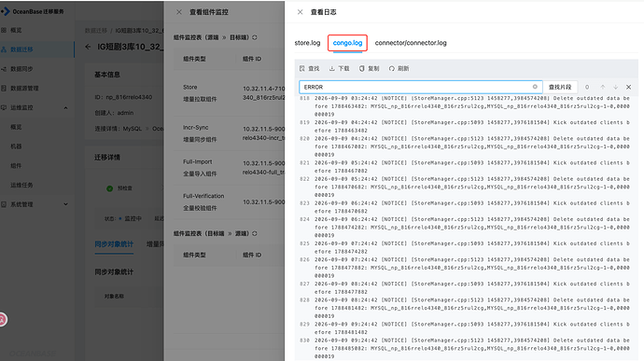Close the 查看日志 log panel
This screenshot has height=361, width=644.
300,12
